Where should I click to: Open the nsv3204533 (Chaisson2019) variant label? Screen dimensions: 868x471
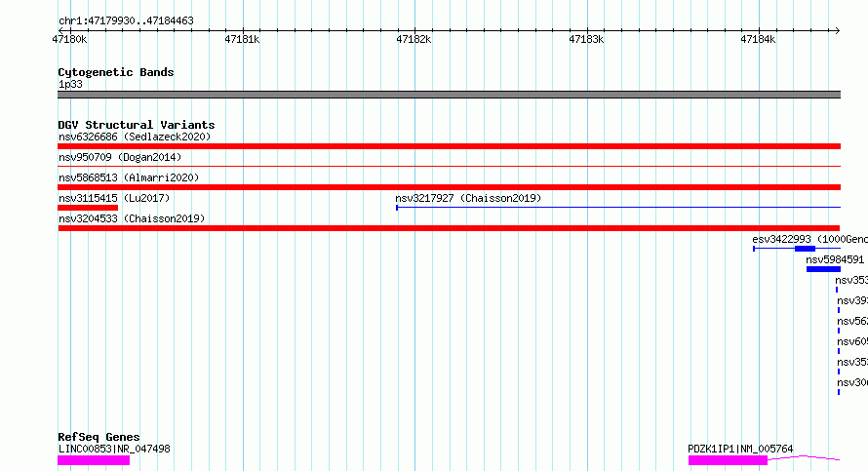click(x=132, y=218)
